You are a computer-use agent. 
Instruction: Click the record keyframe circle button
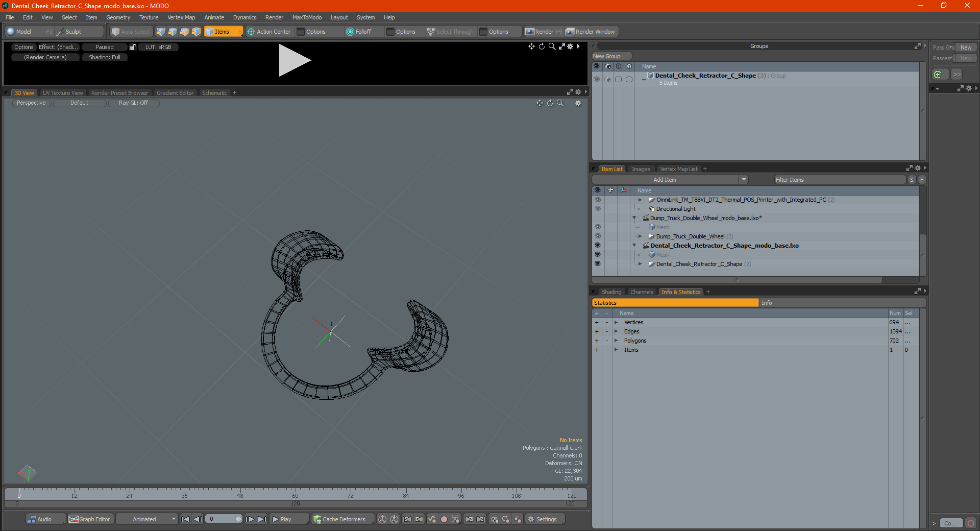click(x=444, y=519)
